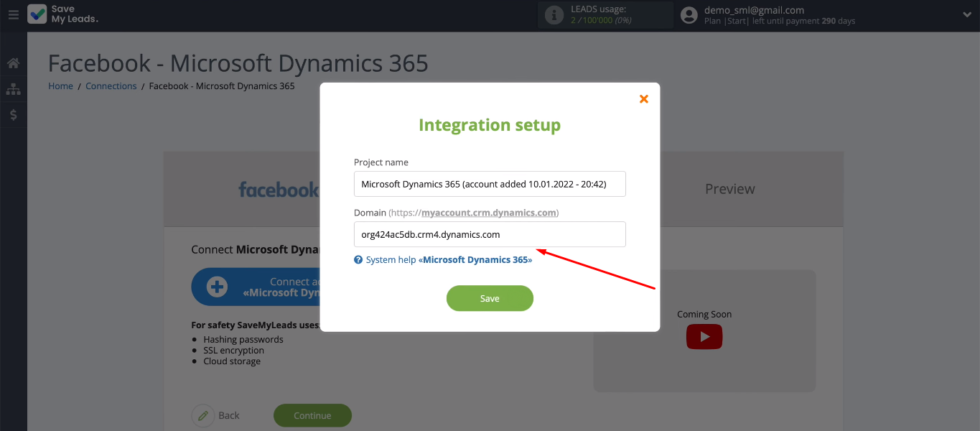The height and width of the screenshot is (431, 980).
Task: Open System help Microsoft Dynamics 365 link
Action: tap(449, 260)
